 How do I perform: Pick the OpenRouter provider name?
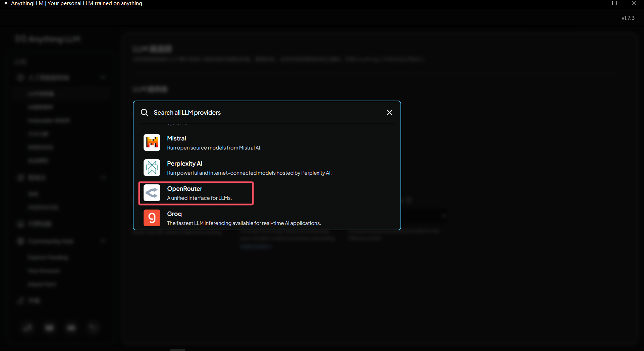point(184,189)
